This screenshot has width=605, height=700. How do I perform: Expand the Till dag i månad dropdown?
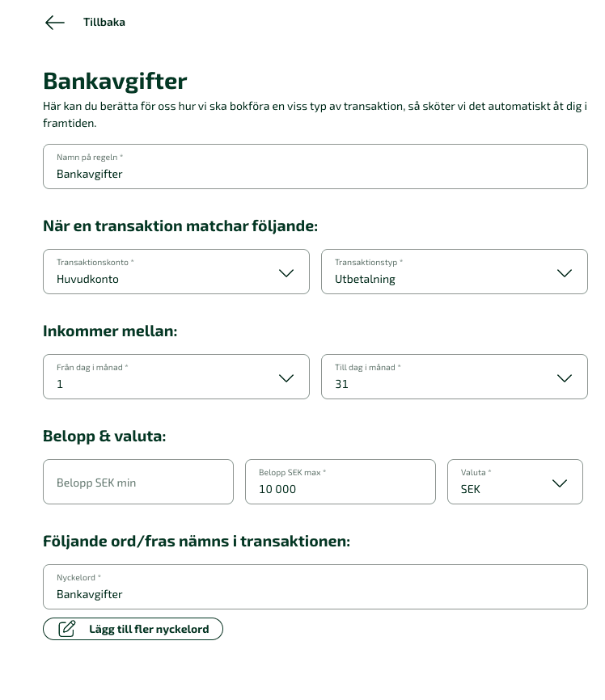[x=455, y=377]
